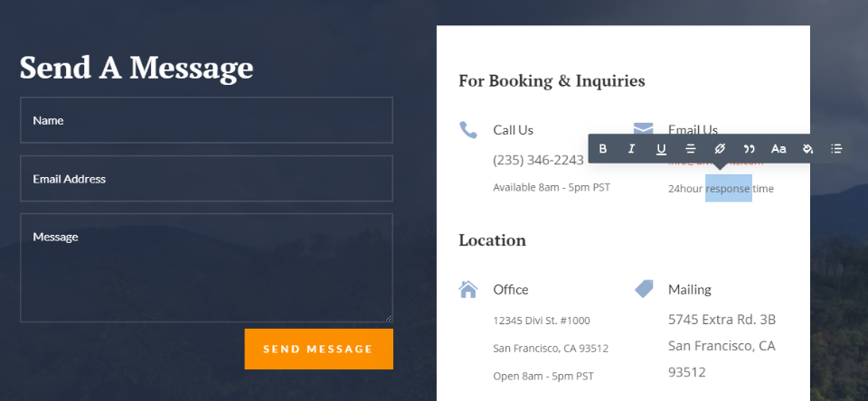This screenshot has width=868, height=401.
Task: Click the "For Booking & Inquiries" heading
Action: 552,81
